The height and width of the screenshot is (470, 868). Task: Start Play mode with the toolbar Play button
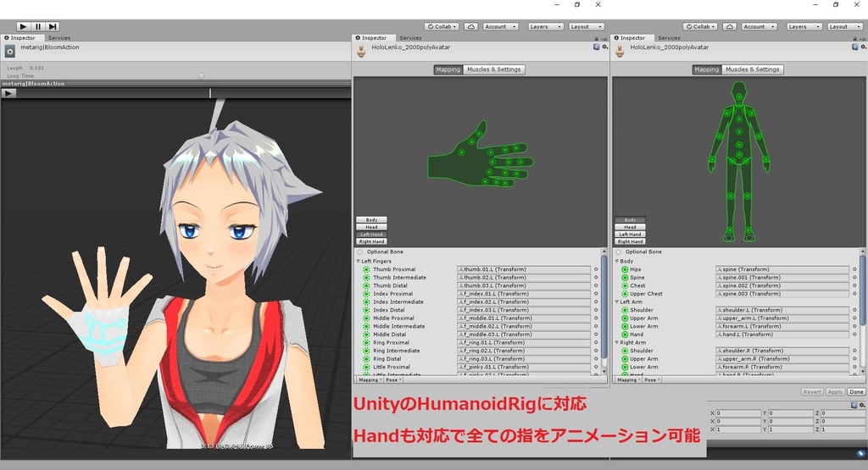tap(23, 26)
